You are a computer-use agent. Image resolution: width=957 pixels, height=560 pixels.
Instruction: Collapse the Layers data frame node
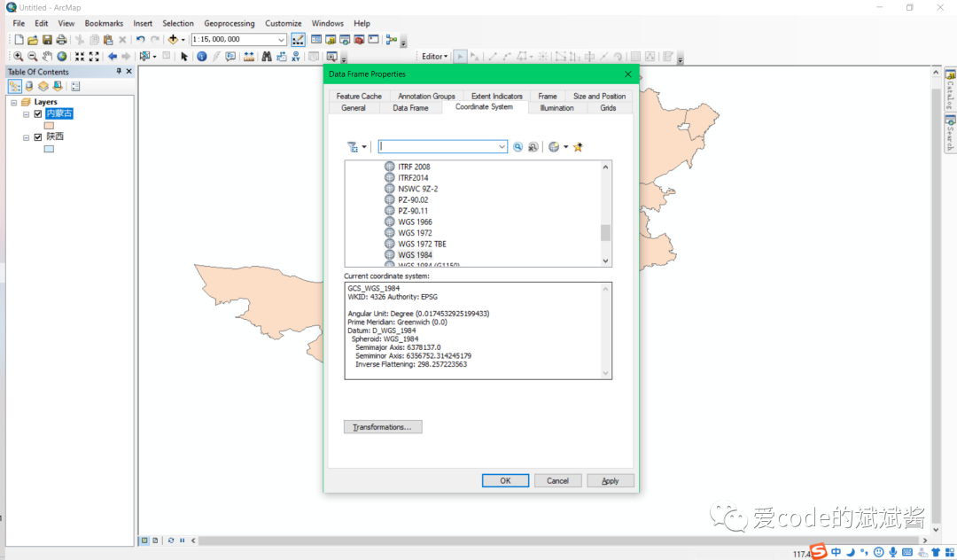14,103
